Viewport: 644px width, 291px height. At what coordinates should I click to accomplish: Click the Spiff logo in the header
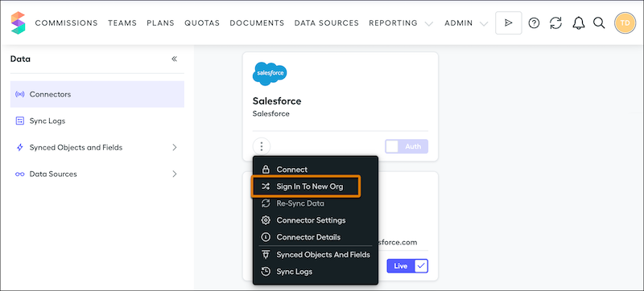[x=18, y=23]
